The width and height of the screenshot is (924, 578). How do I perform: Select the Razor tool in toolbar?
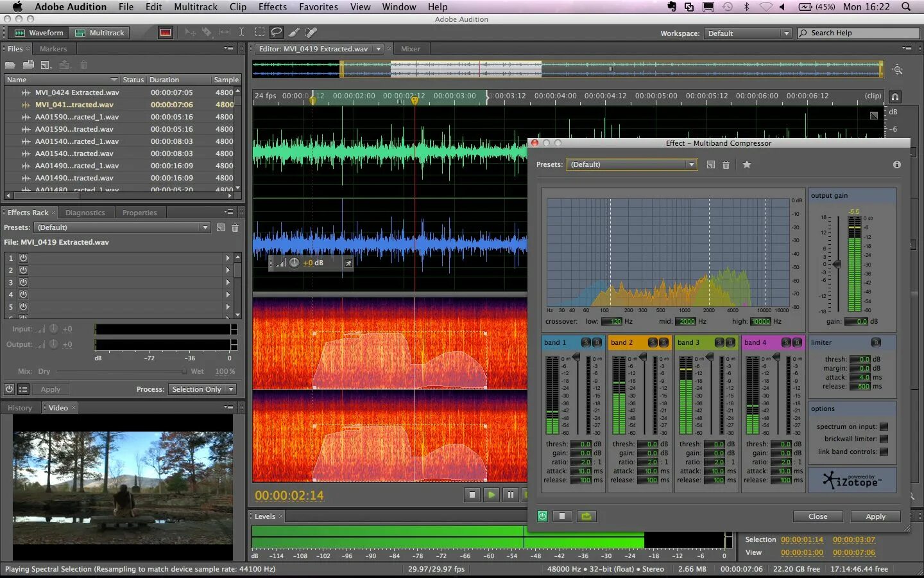(207, 32)
